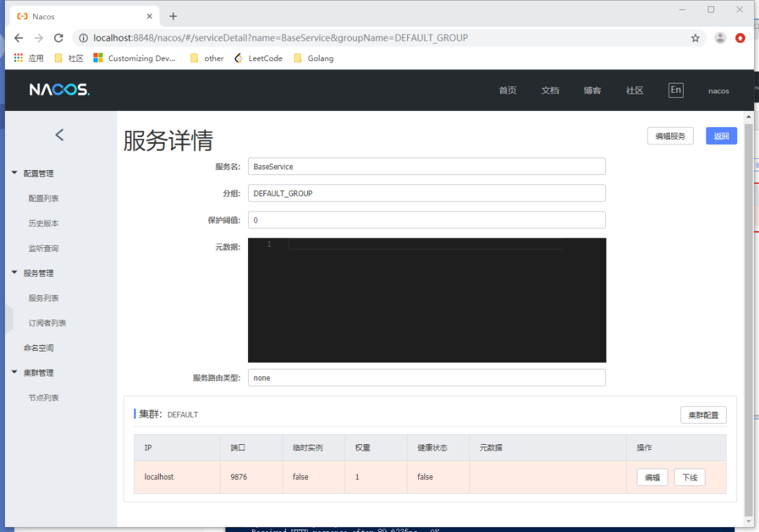Viewport: 759px width, 532px height.
Task: Click inside the 元数据 code editor
Action: click(x=427, y=300)
